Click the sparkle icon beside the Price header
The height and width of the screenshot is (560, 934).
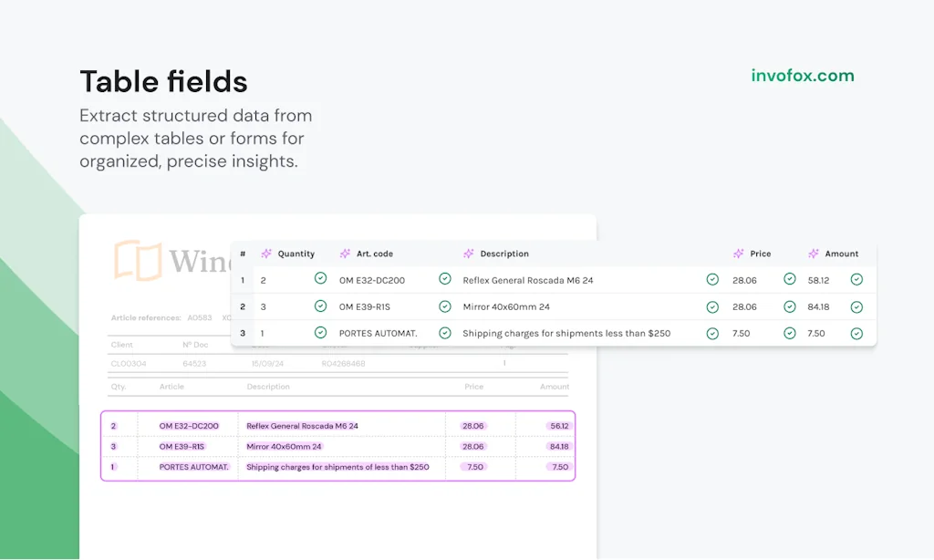[x=737, y=254]
